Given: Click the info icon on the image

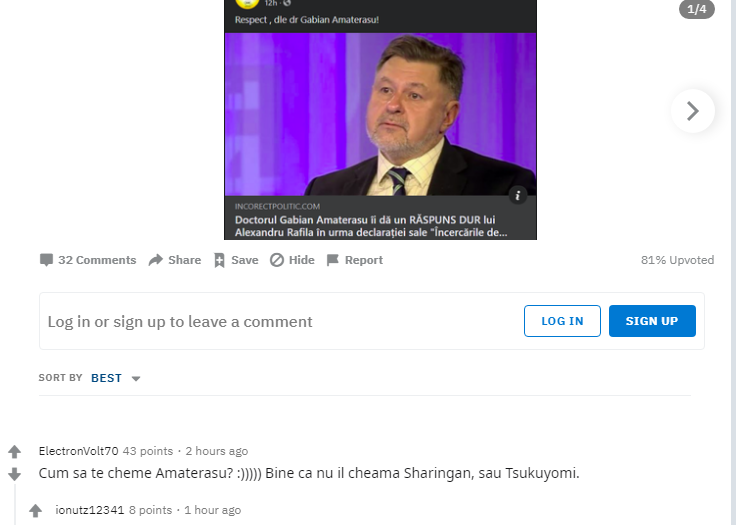Looking at the screenshot, I should tap(518, 195).
